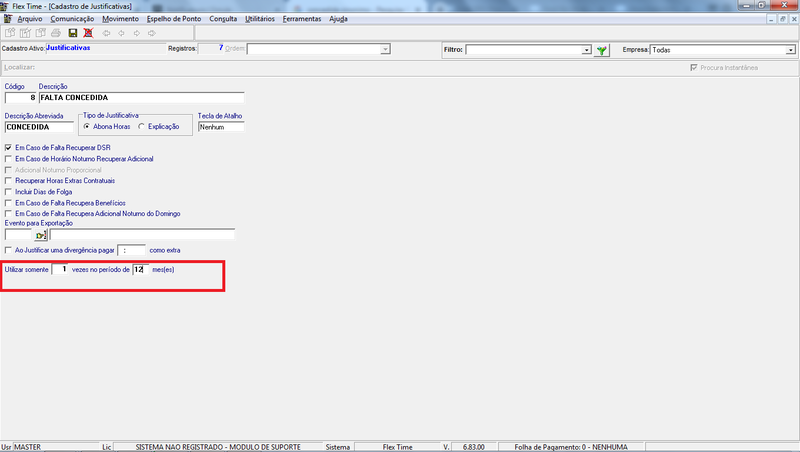Select the Explicação radio button
Image resolution: width=800 pixels, height=452 pixels.
point(141,127)
